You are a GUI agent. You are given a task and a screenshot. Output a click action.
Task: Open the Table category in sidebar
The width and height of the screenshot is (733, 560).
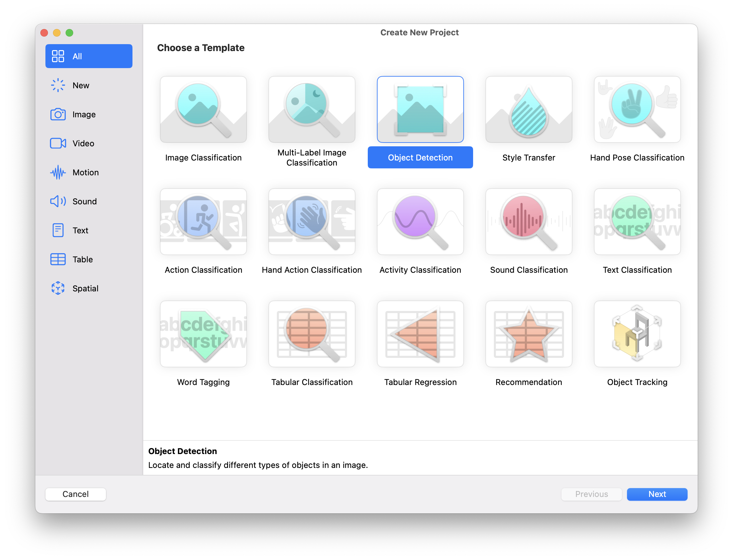(x=83, y=259)
